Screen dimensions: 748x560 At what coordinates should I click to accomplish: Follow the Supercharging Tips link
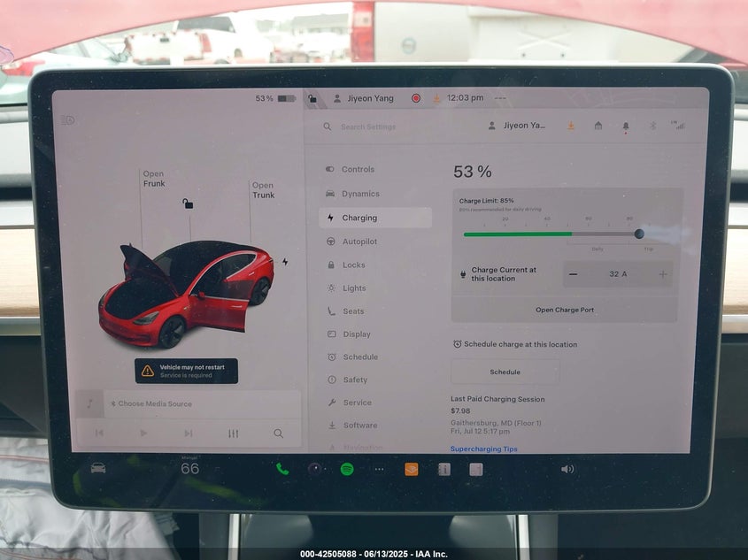tap(483, 449)
